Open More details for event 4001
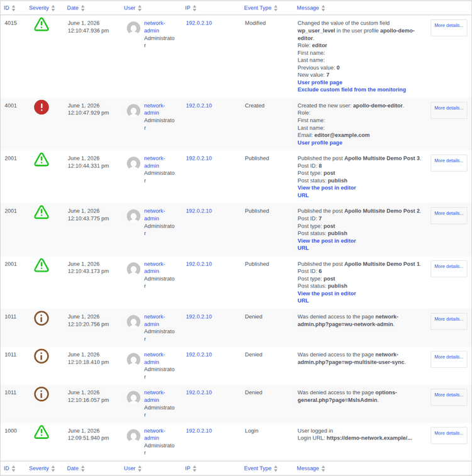 449,110
